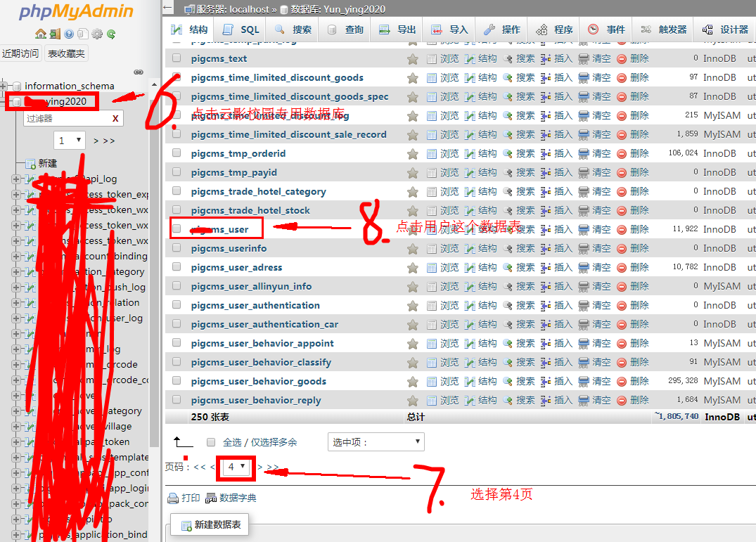Open the information_schema database

[x=70, y=86]
